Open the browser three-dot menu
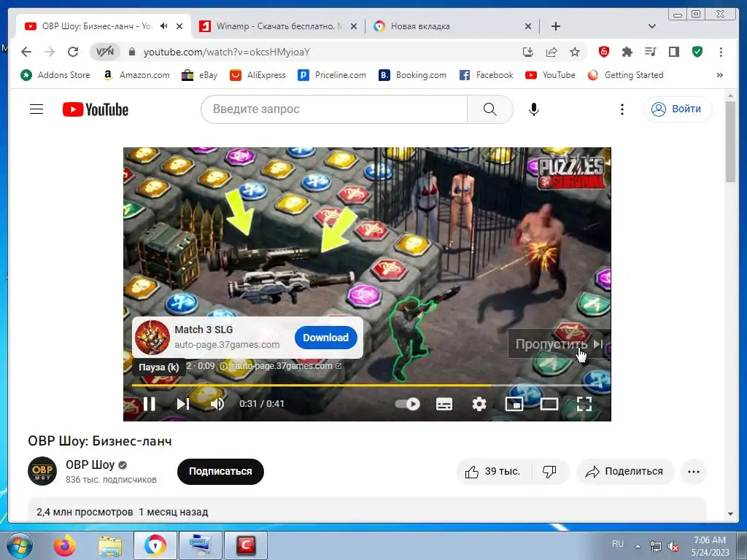This screenshot has width=747, height=560. point(721,52)
